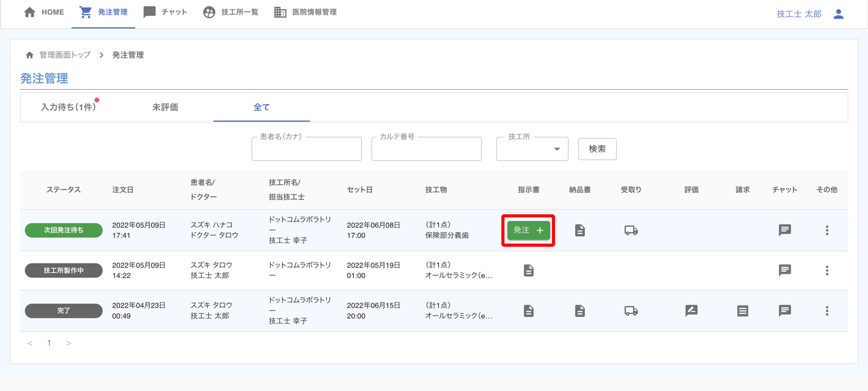The height and width of the screenshot is (391, 868).
Task: Open three-dot menu for 完了 row
Action: (827, 311)
